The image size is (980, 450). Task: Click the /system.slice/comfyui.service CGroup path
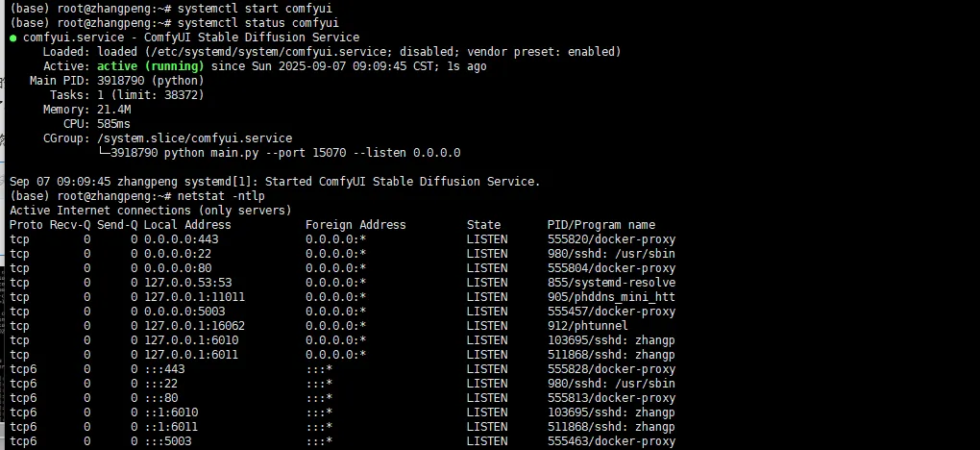tap(194, 138)
